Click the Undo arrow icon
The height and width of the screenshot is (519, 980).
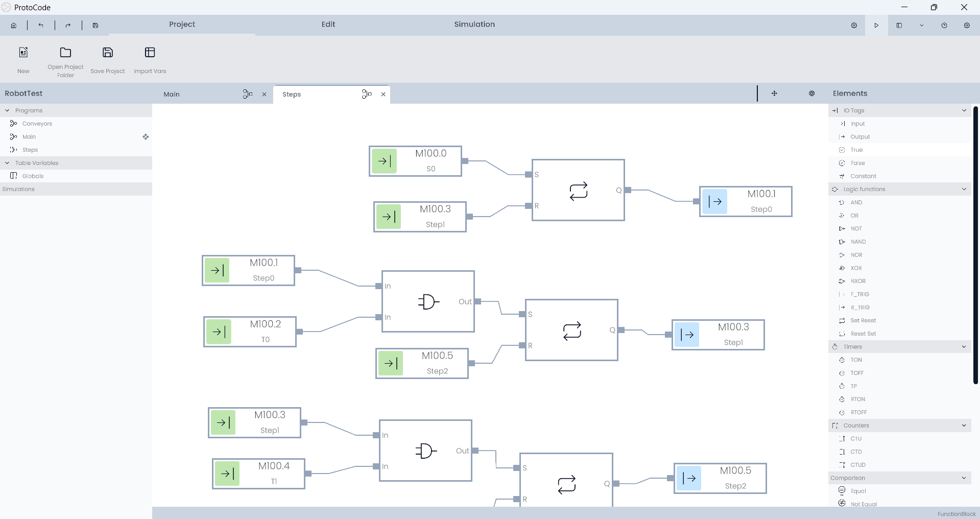(41, 25)
